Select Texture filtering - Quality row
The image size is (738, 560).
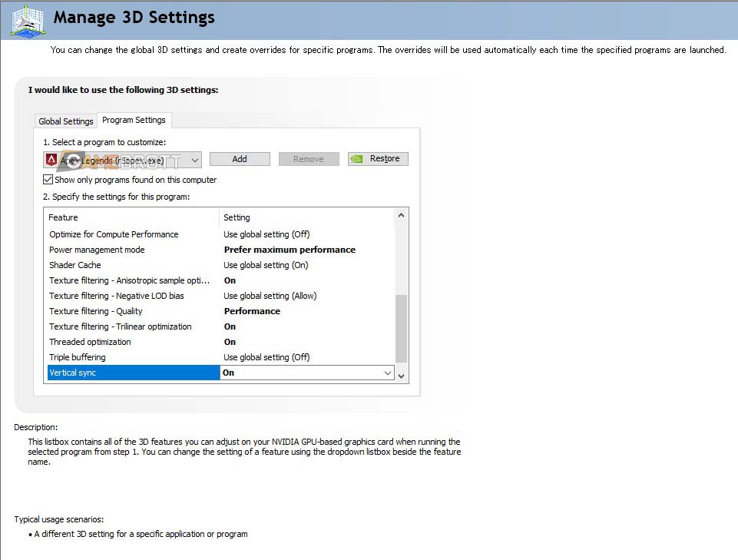[x=96, y=311]
